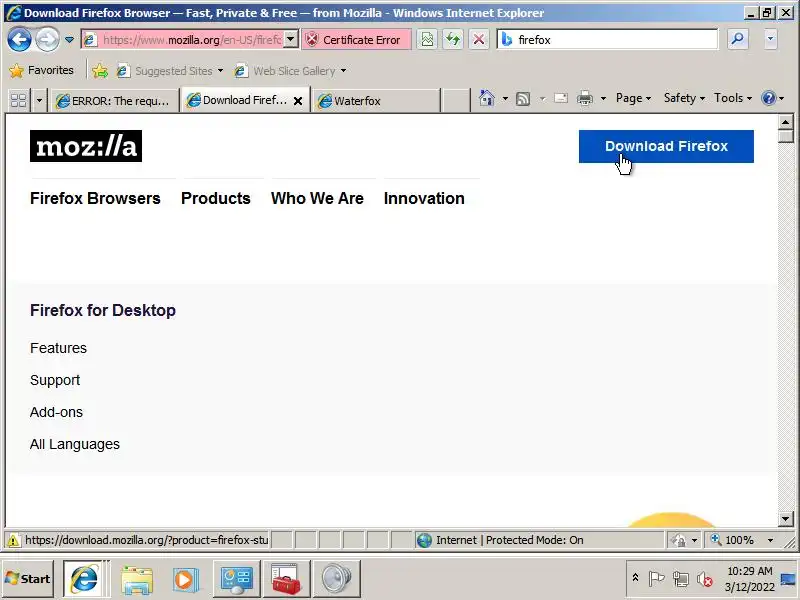800x600 pixels.
Task: Click the Home page icon
Action: click(487, 98)
